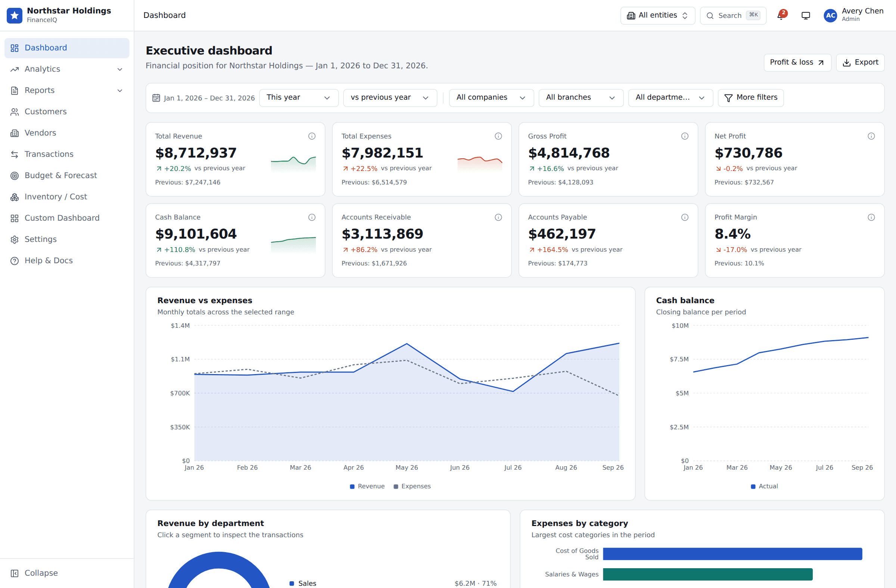Image resolution: width=896 pixels, height=588 pixels.
Task: Expand the Reports menu chevron
Action: [120, 90]
